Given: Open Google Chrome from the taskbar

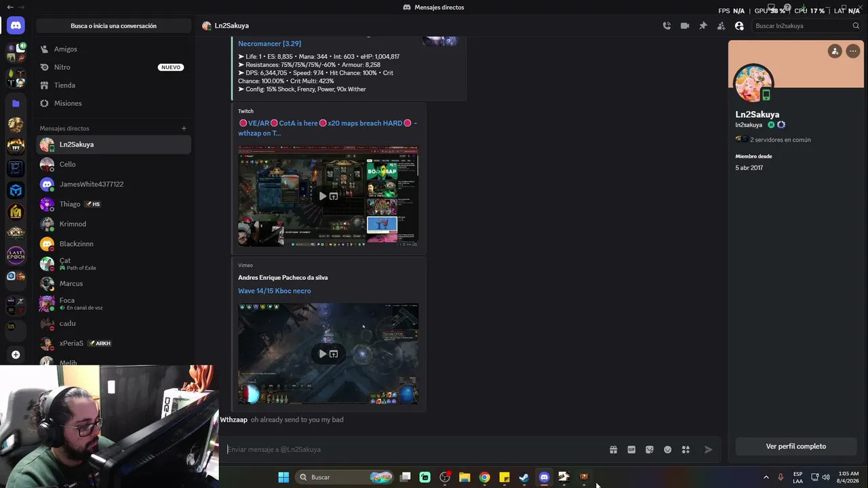Looking at the screenshot, I should coord(484,477).
